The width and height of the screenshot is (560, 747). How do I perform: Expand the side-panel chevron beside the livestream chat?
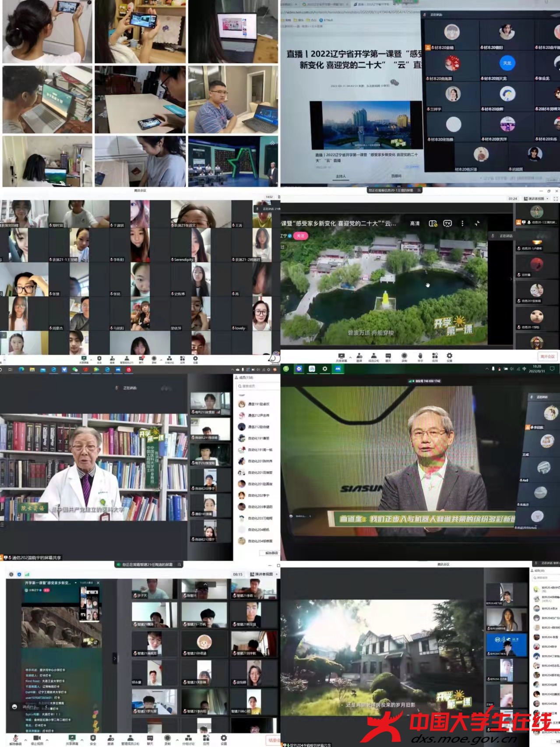(x=115, y=658)
